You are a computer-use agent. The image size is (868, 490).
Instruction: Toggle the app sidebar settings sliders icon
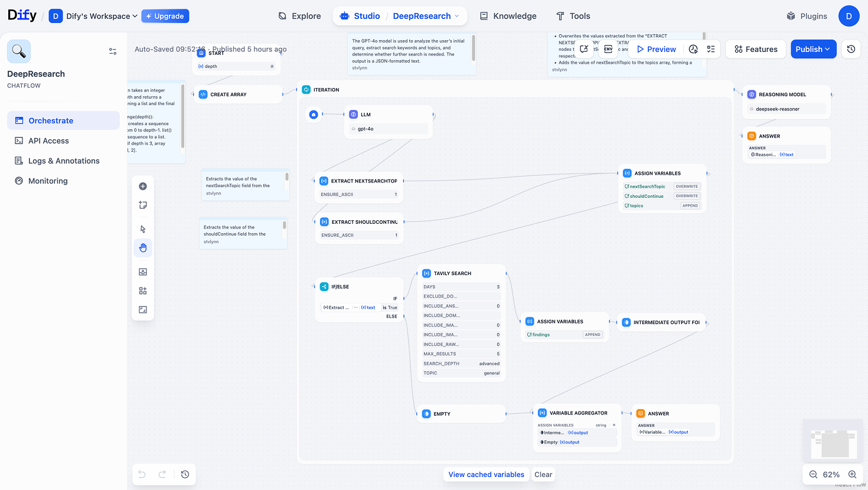tap(113, 51)
